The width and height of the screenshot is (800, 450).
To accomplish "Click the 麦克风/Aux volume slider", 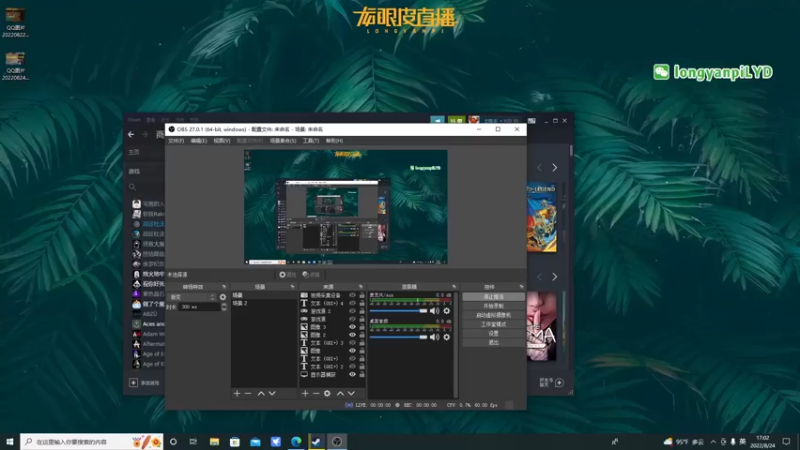I will click(x=398, y=311).
